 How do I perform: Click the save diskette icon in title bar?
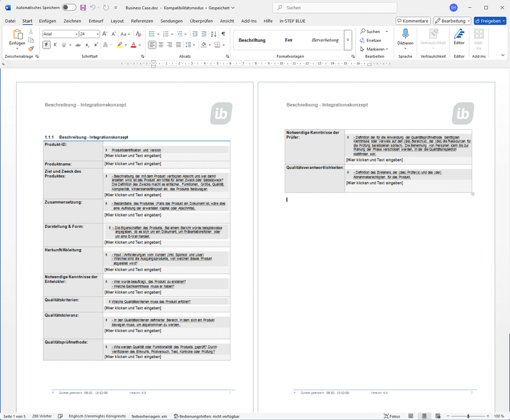pos(83,7)
